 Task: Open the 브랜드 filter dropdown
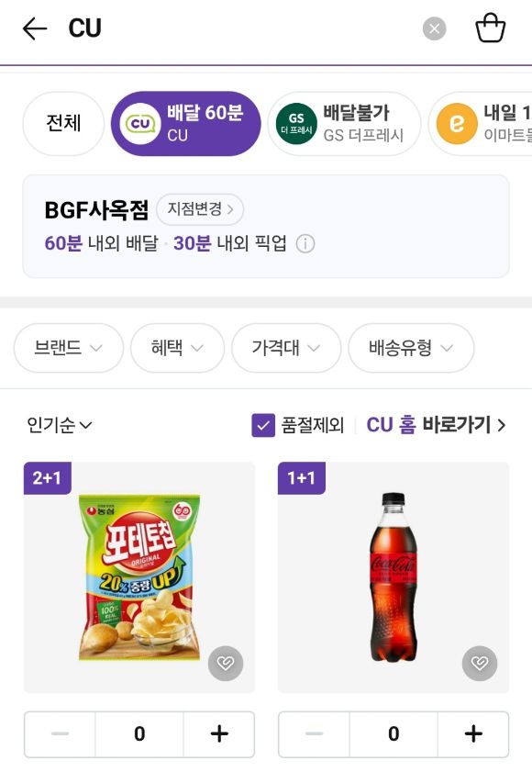(x=67, y=348)
